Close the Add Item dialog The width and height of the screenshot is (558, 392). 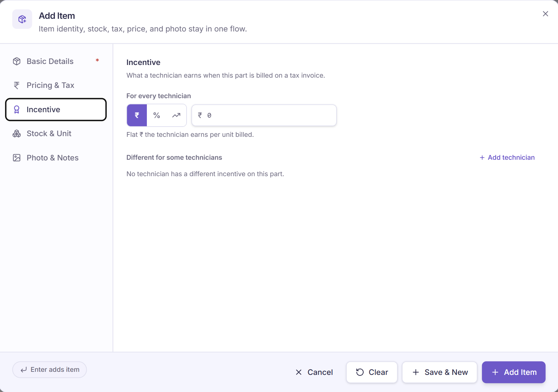tap(545, 14)
